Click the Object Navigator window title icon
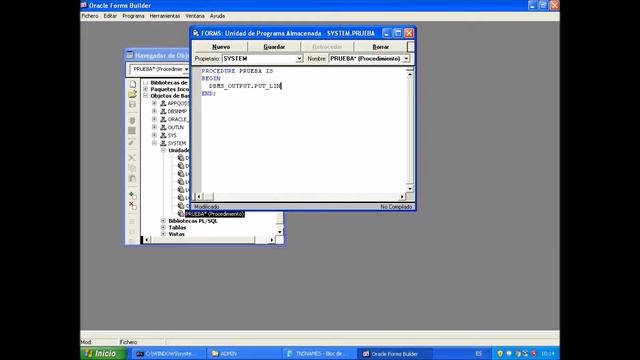Image resolution: width=640 pixels, height=360 pixels. click(130, 55)
